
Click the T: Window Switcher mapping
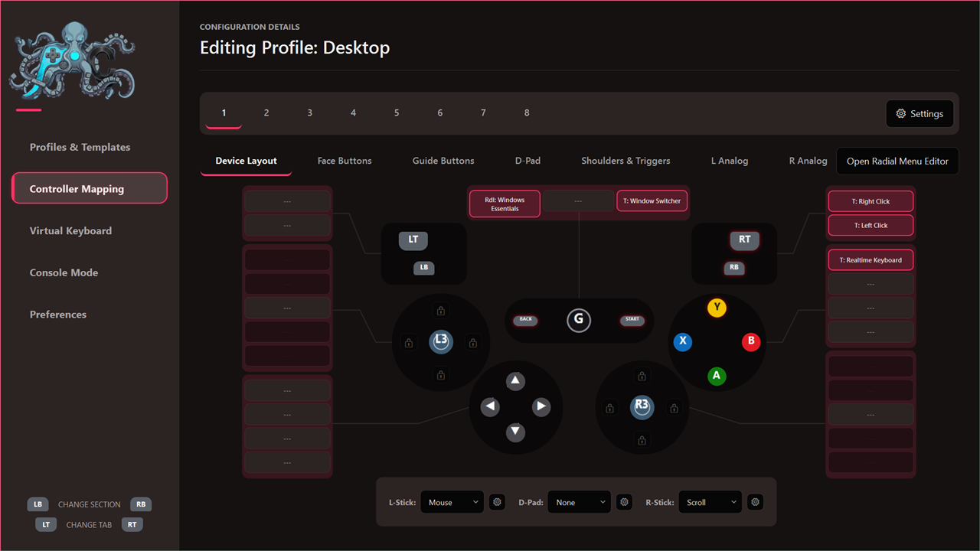(652, 201)
